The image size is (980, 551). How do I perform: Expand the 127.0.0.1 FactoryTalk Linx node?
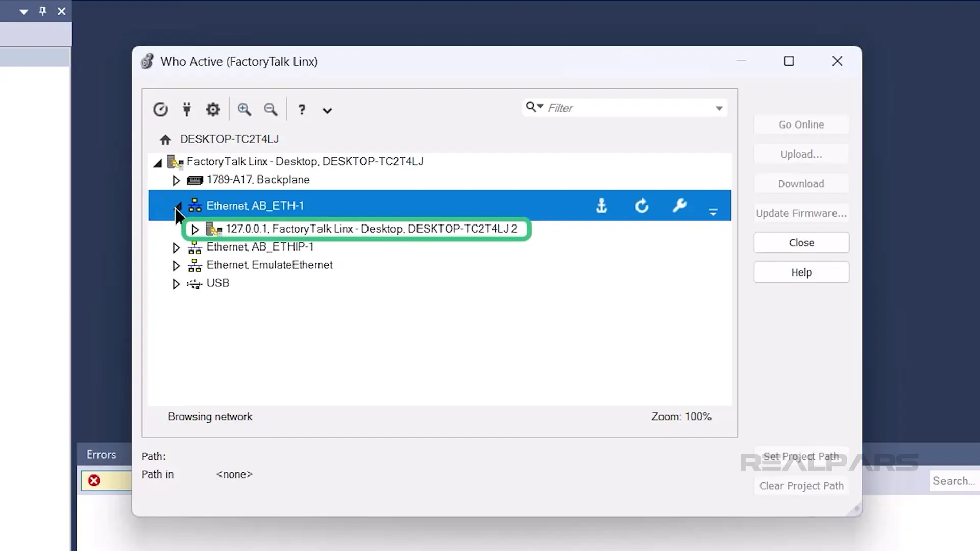[x=194, y=230]
